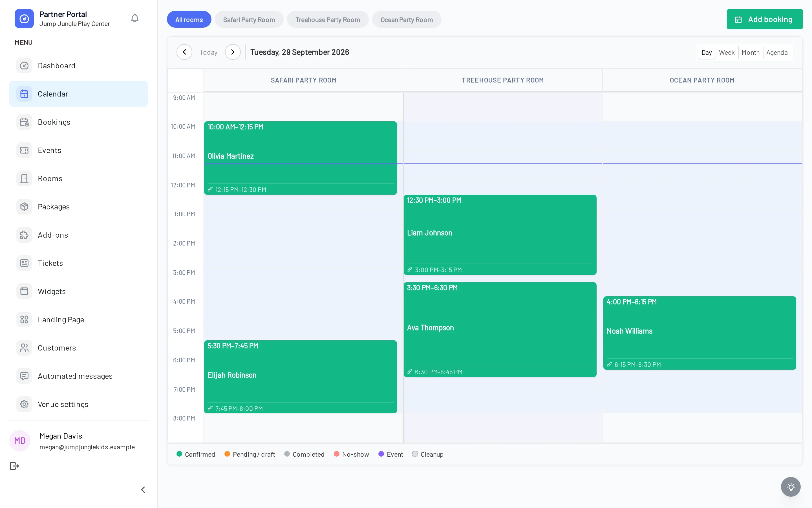Collapse the sidebar with the chevron
Screen dimensions: 812x508
143,490
